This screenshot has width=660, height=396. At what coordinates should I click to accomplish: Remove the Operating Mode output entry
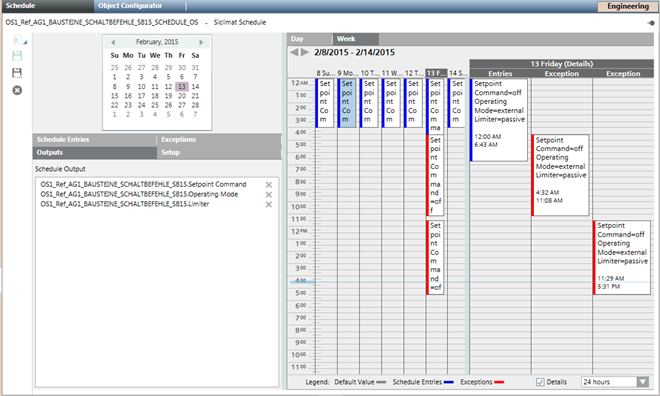(x=269, y=194)
